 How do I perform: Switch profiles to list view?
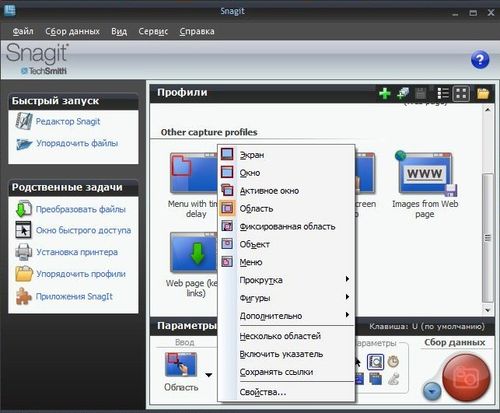coord(443,94)
